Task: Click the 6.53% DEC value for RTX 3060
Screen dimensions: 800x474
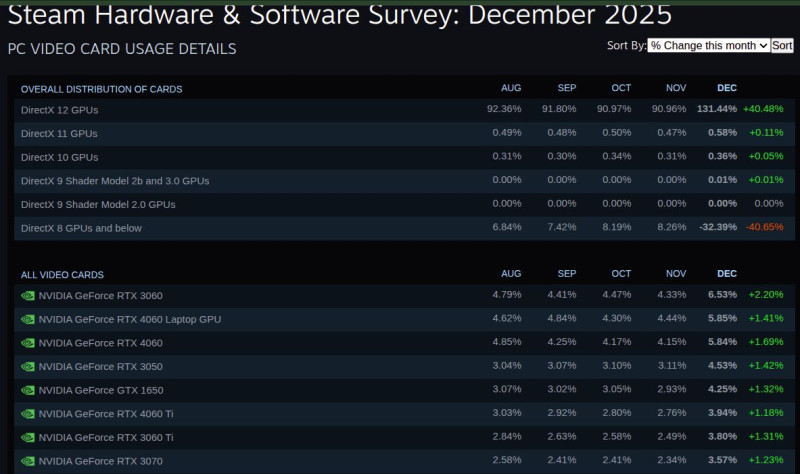Action: coord(722,295)
